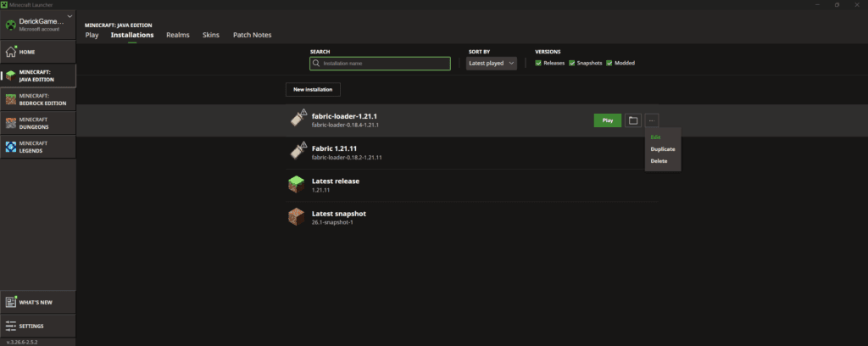Select Minecraft: Java Edition in sidebar

point(38,75)
